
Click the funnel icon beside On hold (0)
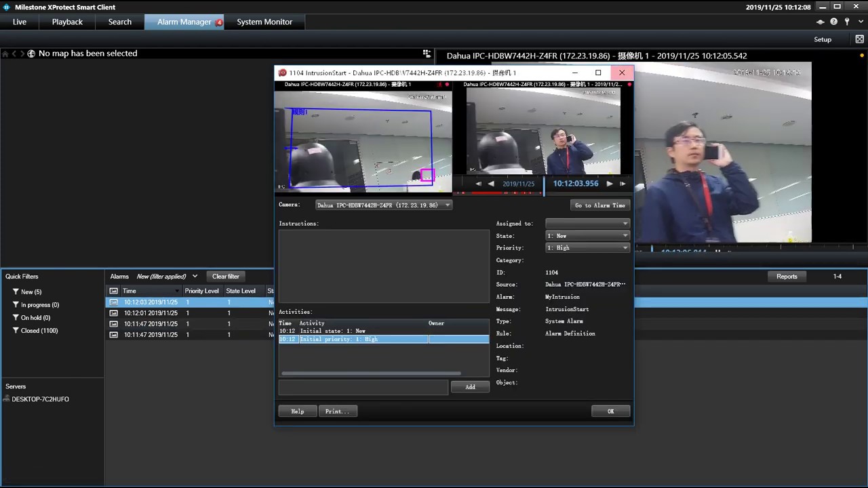[16, 317]
